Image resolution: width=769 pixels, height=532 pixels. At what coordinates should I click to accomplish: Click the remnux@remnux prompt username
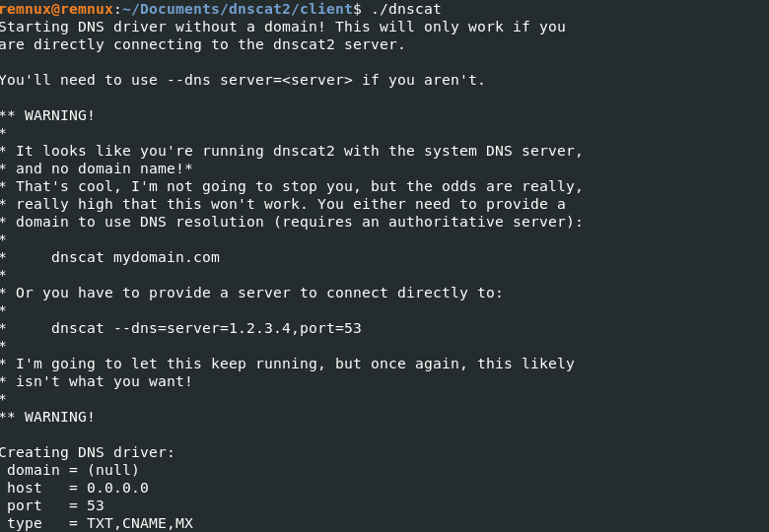pyautogui.click(x=55, y=9)
